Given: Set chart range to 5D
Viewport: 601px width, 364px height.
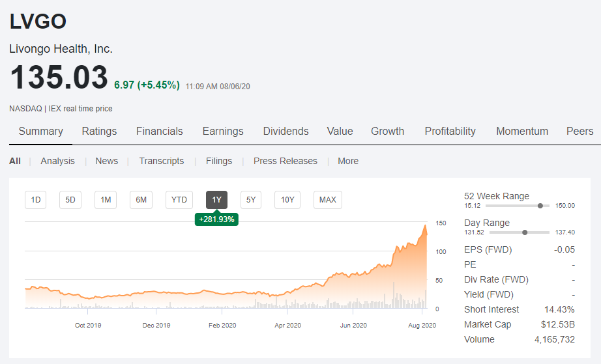Looking at the screenshot, I should click(x=70, y=200).
